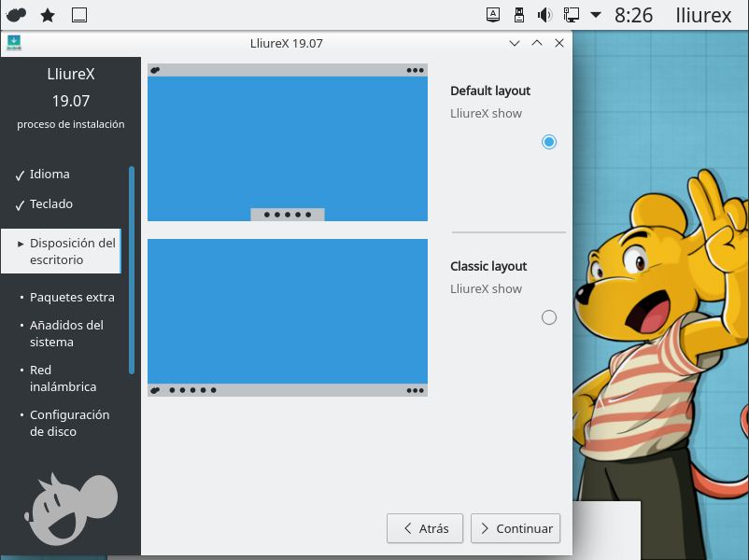Open the LliureX application launcher menu
Image resolution: width=749 pixels, height=560 pixels.
(x=17, y=15)
